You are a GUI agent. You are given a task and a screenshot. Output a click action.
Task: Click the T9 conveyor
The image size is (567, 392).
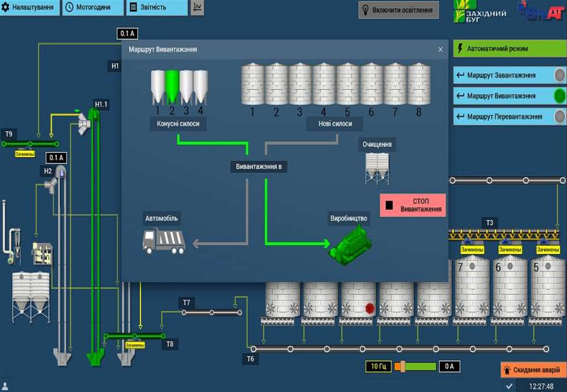click(x=30, y=144)
